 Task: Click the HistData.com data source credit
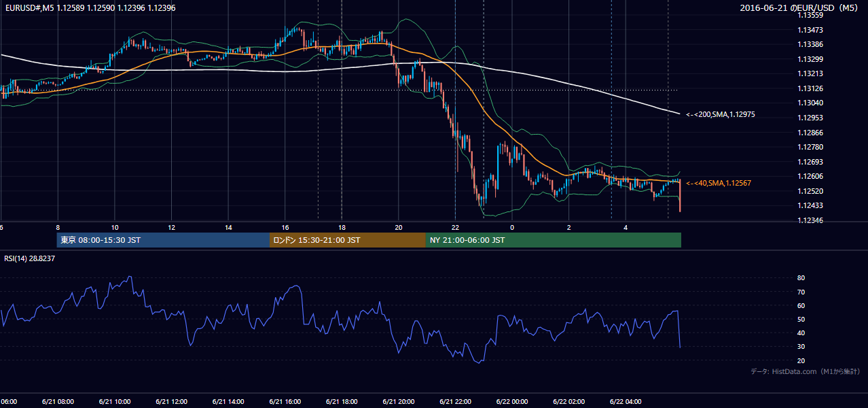(x=806, y=371)
